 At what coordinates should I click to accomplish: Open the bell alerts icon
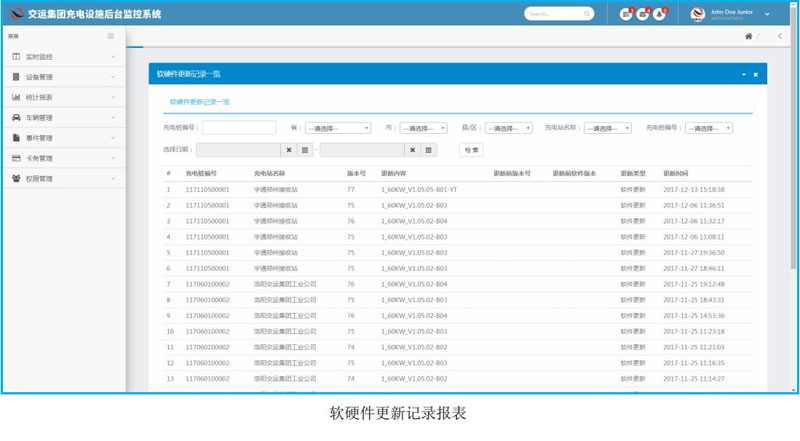pos(660,14)
